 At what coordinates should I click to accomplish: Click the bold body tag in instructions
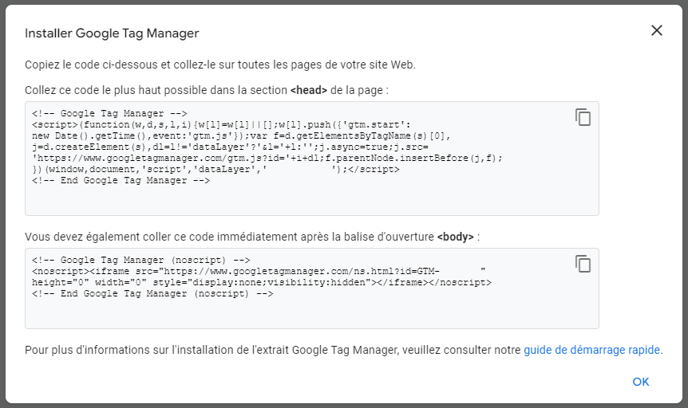[455, 237]
